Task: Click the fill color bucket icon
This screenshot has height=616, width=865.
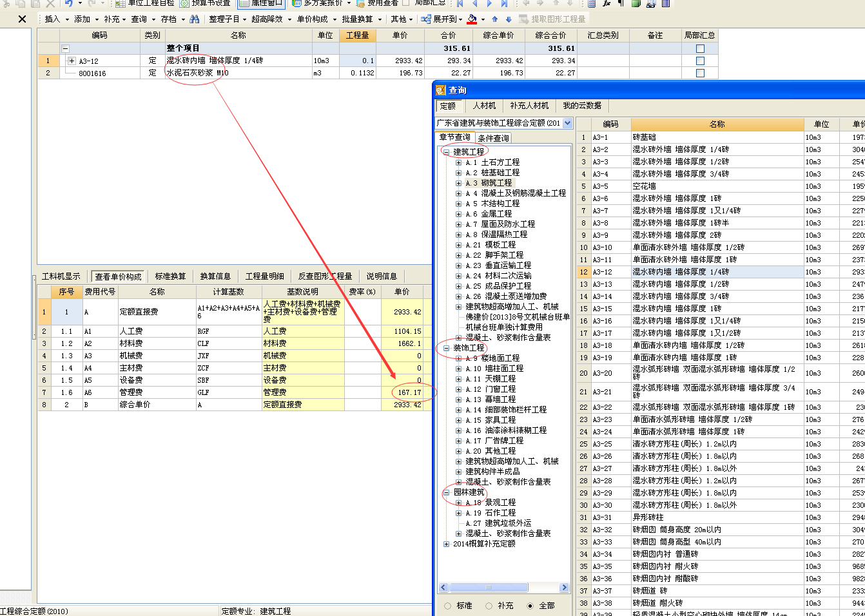Action: coord(472,19)
